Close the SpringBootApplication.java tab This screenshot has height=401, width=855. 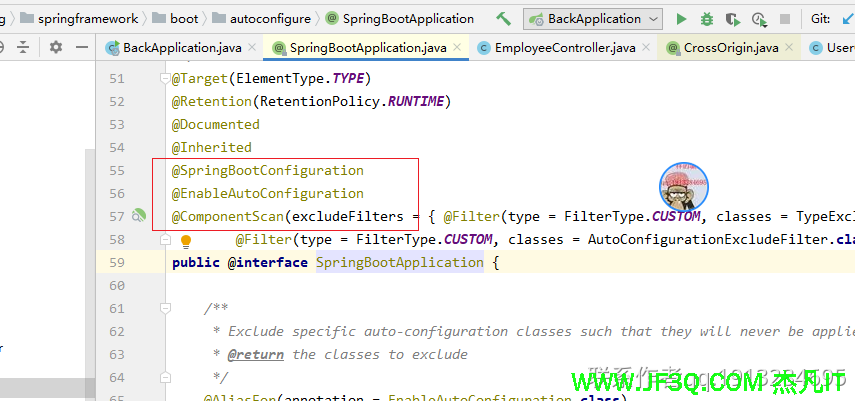pos(457,47)
